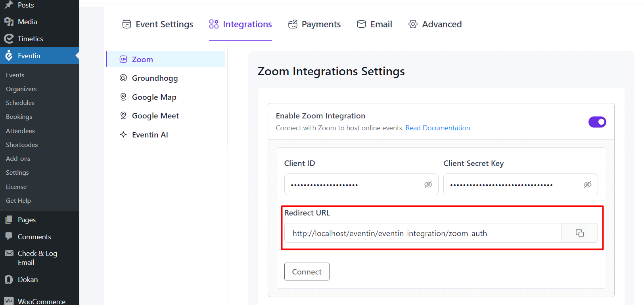Viewport: 644px width, 305px height.
Task: Click into the Client ID field
Action: point(361,184)
